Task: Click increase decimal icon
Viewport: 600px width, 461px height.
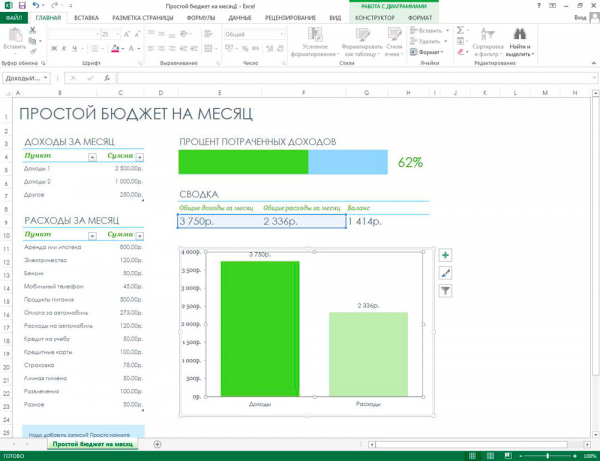Action: [269, 49]
